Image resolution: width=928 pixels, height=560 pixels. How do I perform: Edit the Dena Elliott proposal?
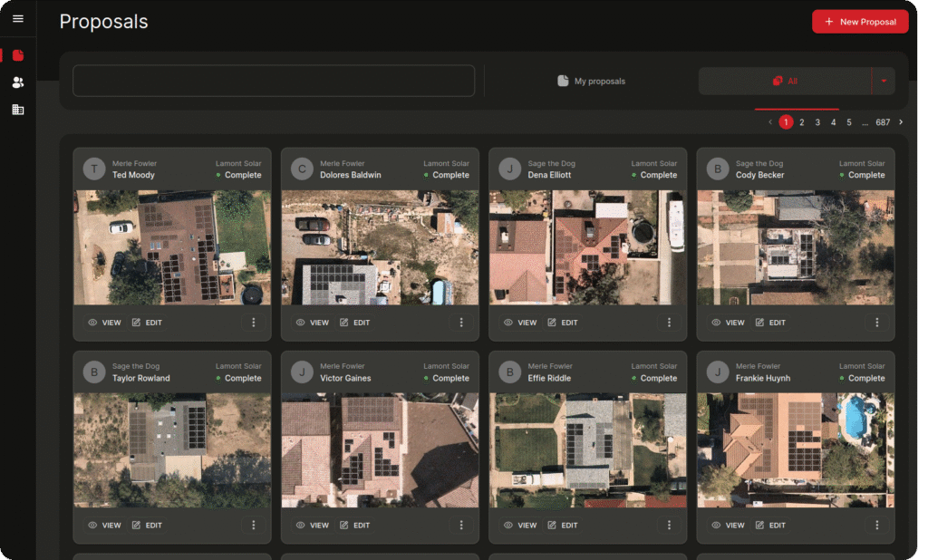coord(562,323)
